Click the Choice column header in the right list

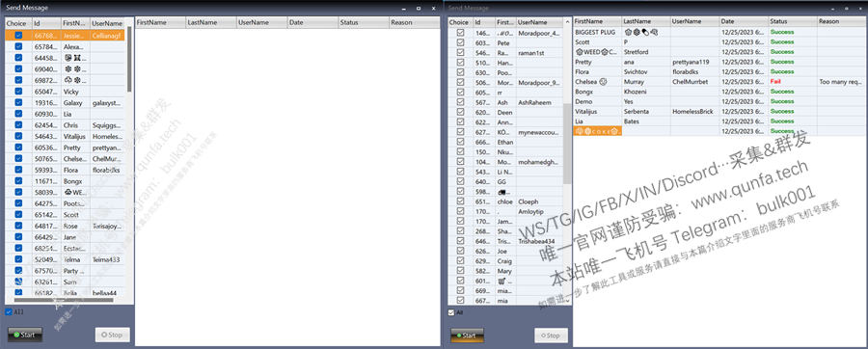click(x=459, y=22)
